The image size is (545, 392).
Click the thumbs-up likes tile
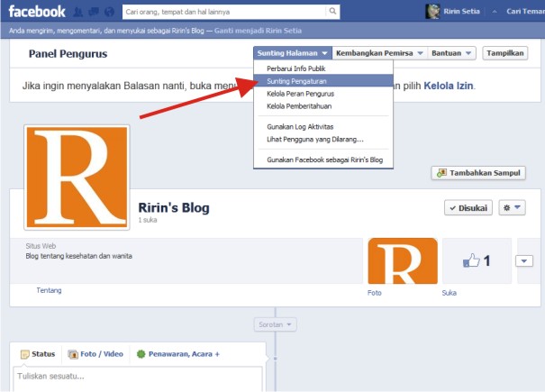tap(477, 260)
